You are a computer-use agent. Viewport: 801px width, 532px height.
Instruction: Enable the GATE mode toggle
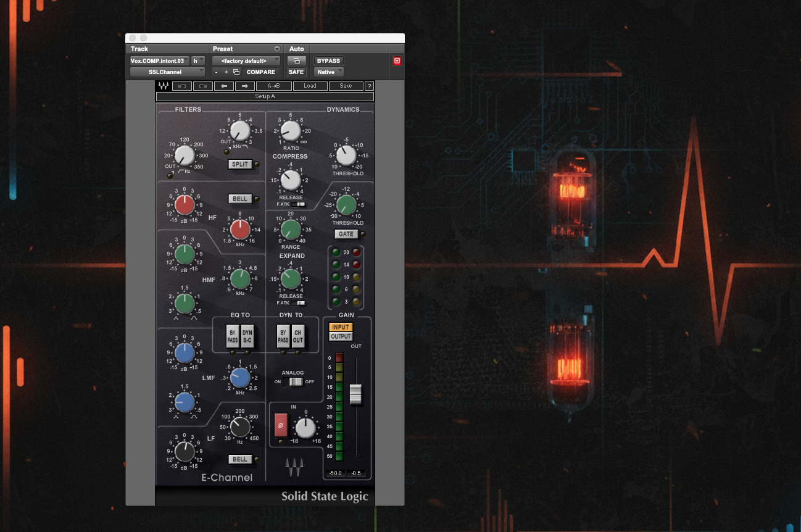point(347,234)
